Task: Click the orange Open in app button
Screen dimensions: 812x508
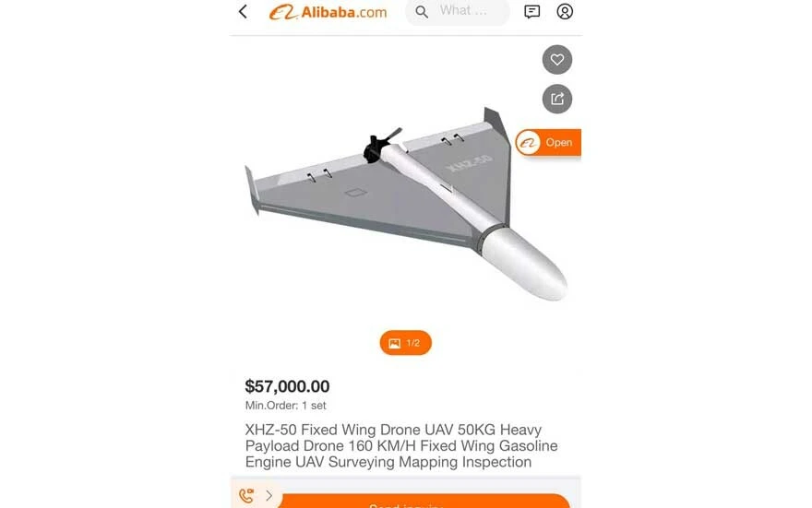Action: pos(548,142)
